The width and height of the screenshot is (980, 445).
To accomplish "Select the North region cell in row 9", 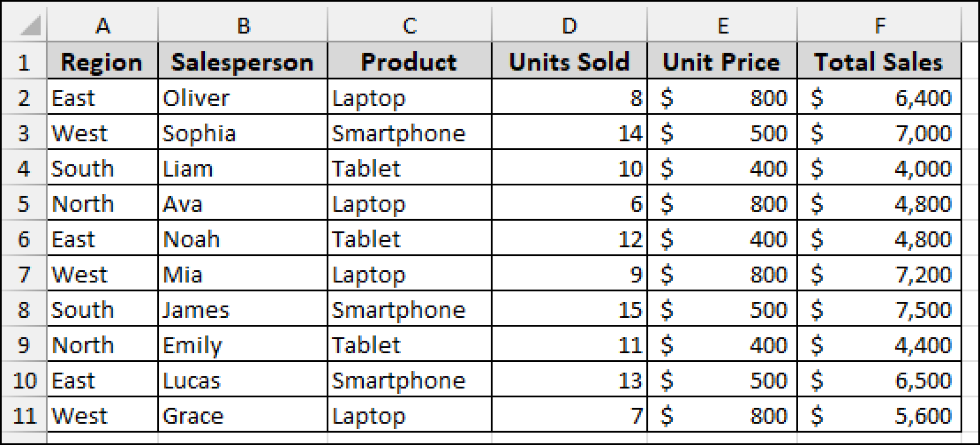I will [102, 345].
